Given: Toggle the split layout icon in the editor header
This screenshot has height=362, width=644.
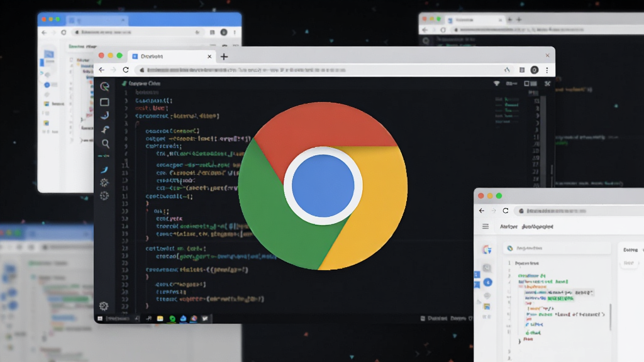Looking at the screenshot, I should click(x=530, y=84).
